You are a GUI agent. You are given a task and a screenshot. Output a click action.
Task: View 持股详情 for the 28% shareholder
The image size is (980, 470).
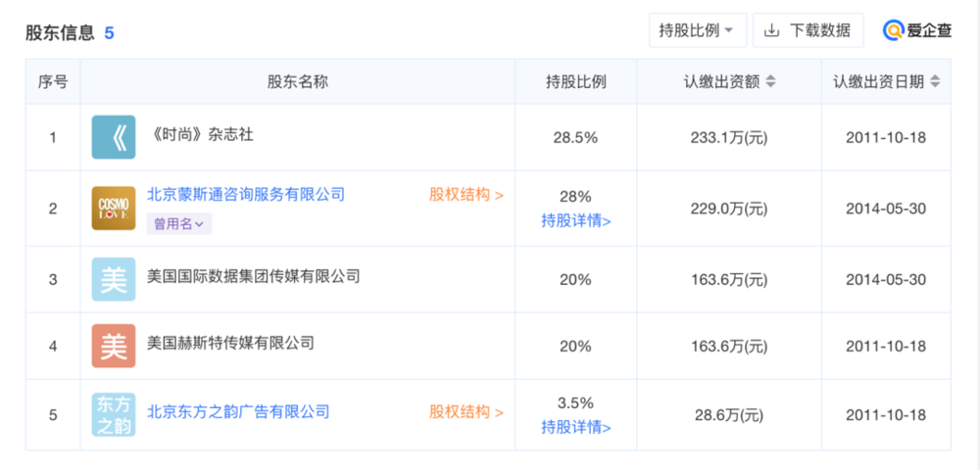click(x=575, y=220)
